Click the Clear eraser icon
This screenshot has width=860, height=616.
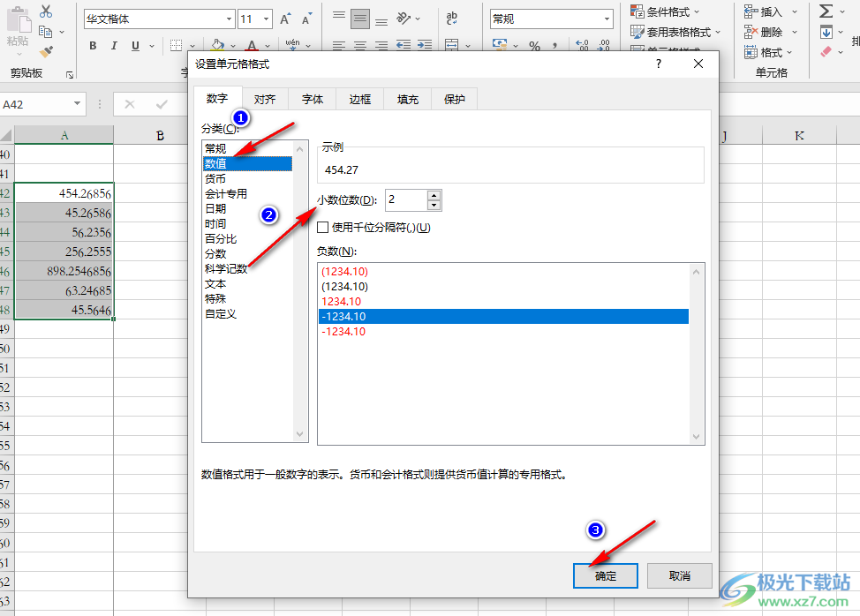826,52
